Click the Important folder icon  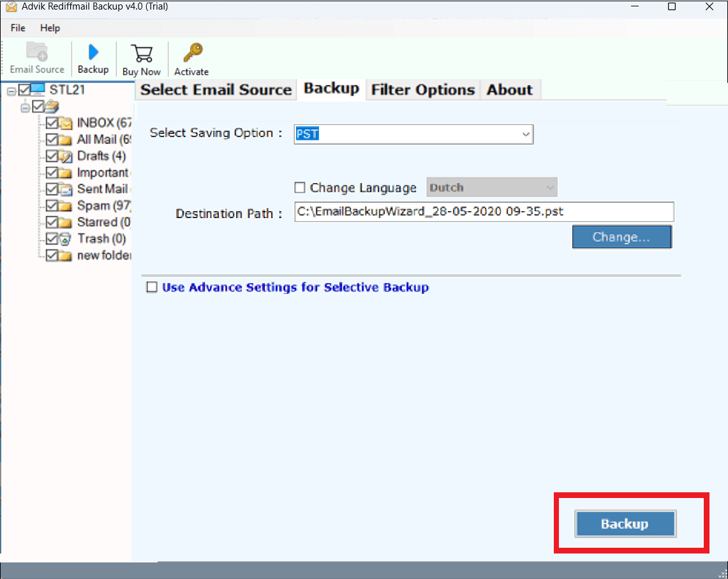click(66, 173)
